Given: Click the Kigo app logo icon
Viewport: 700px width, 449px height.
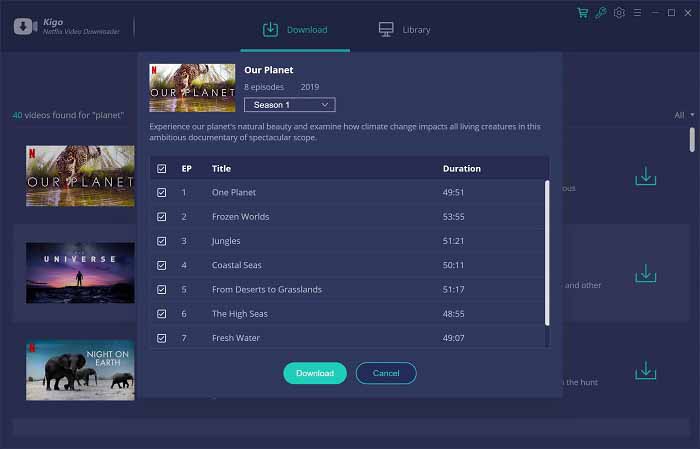Looking at the screenshot, I should tap(25, 27).
